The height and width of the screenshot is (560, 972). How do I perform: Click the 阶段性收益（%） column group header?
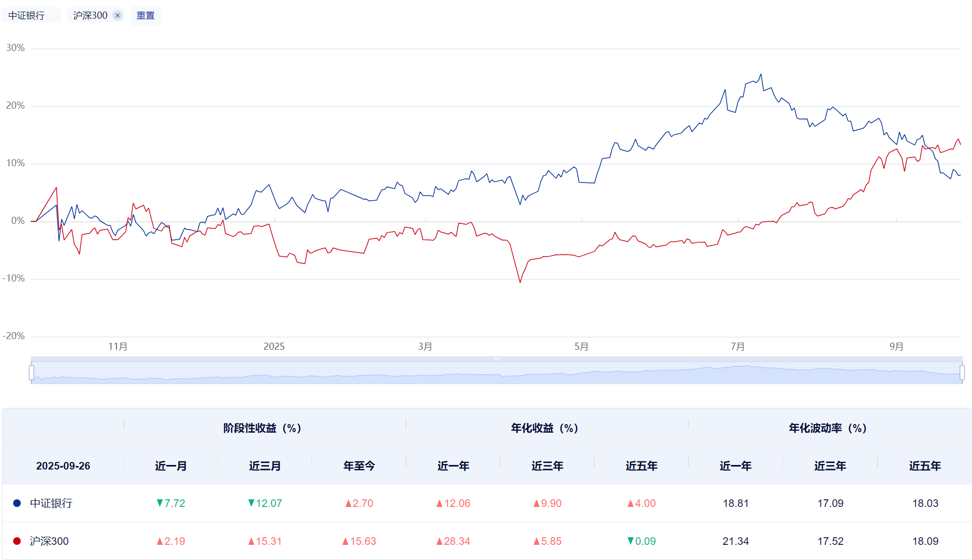[x=262, y=428]
